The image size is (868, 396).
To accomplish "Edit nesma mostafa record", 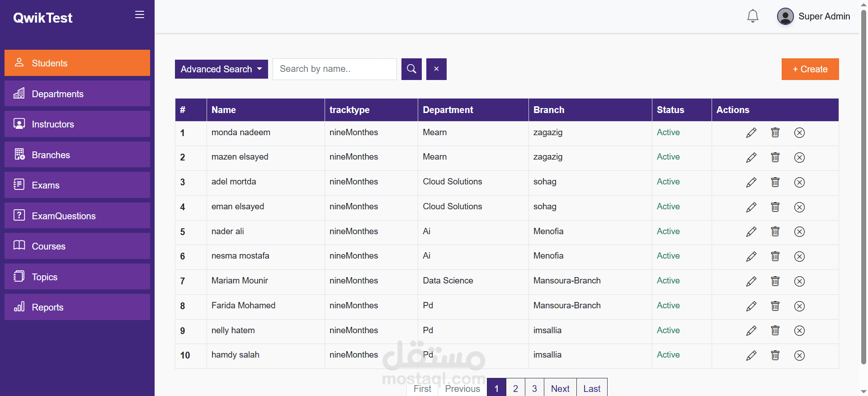I will coord(751,256).
